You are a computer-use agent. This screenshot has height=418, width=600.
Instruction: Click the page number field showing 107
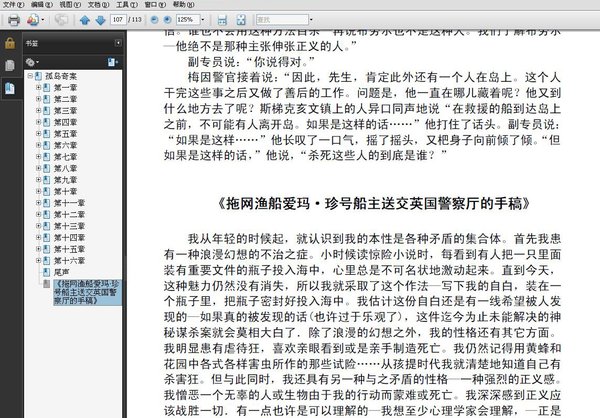[x=118, y=20]
